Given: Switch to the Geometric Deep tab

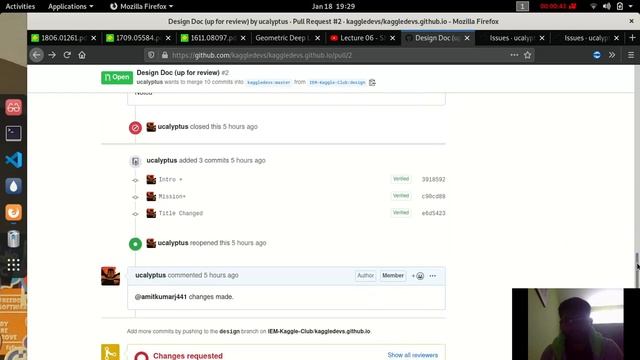Looking at the screenshot, I should pyautogui.click(x=283, y=38).
